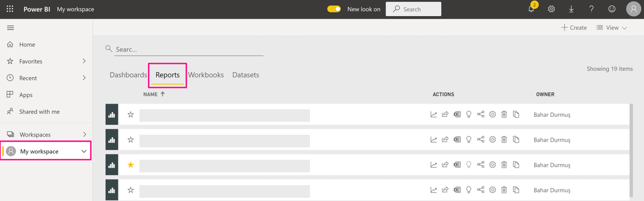Open the feedback smiley icon
The height and width of the screenshot is (201, 644).
pos(612,9)
